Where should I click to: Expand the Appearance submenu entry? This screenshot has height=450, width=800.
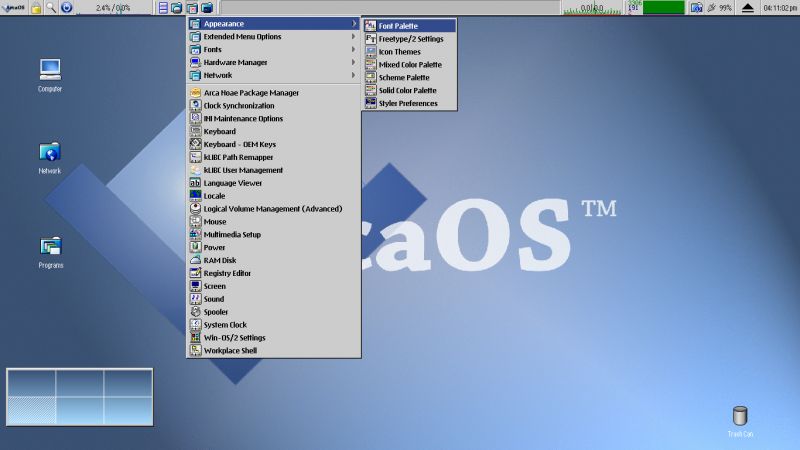[273, 23]
